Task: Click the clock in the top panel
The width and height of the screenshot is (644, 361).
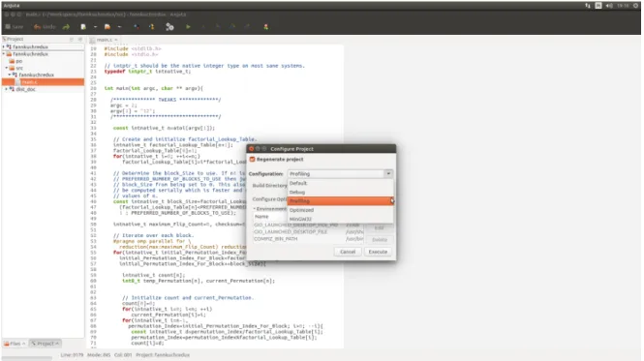Action: [623, 6]
